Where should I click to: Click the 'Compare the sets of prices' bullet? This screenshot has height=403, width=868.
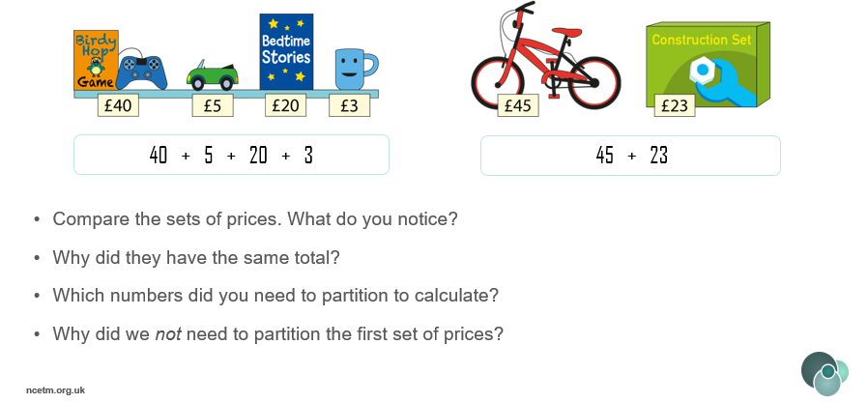(x=255, y=219)
